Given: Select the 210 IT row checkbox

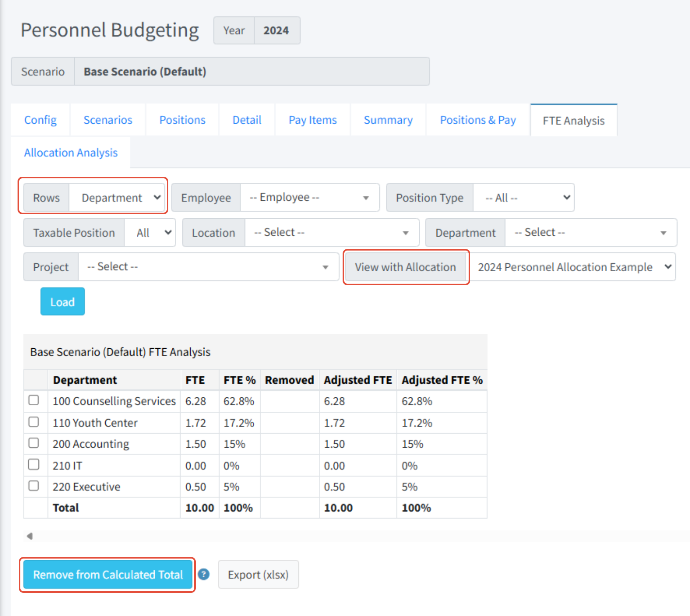Looking at the screenshot, I should tap(34, 464).
